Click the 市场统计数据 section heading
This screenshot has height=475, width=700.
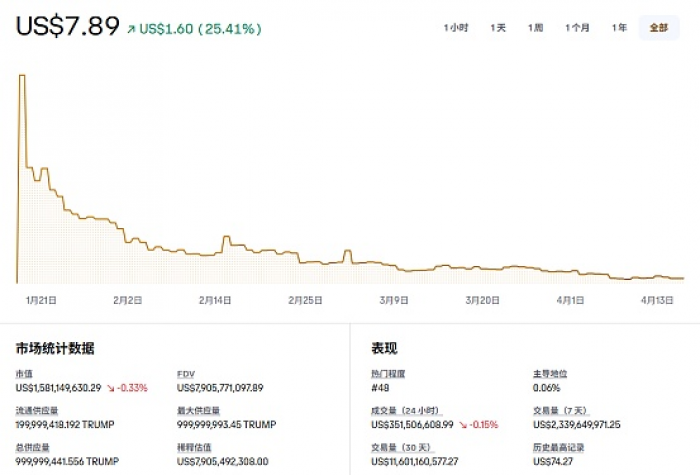[x=55, y=348]
